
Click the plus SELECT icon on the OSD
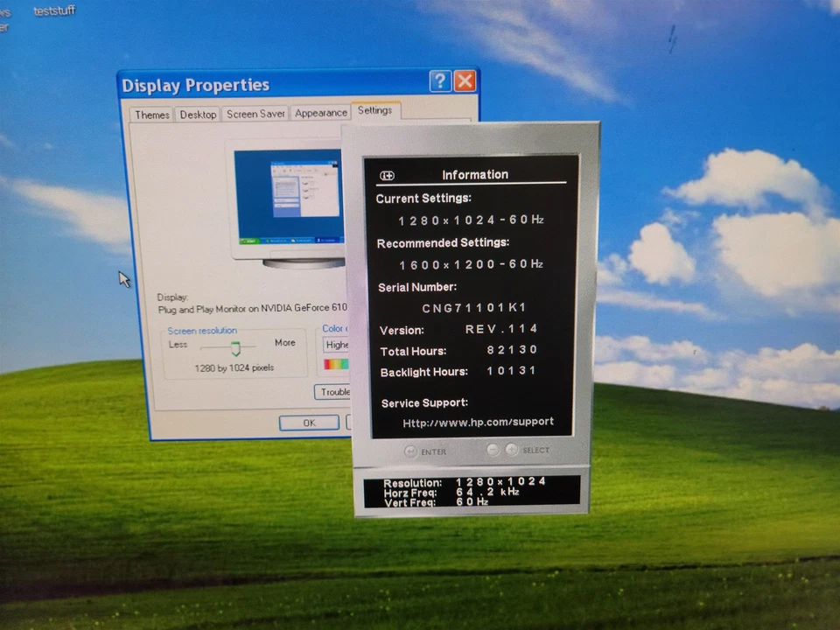[512, 450]
